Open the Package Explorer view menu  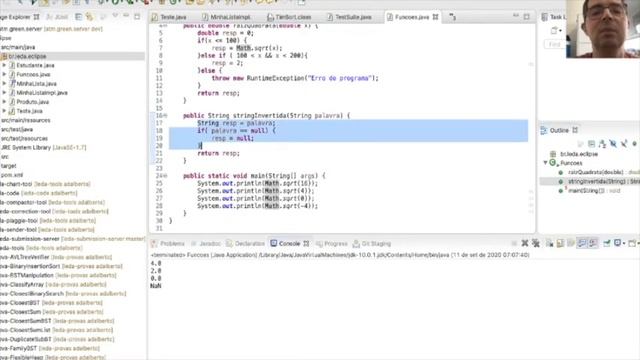pos(115,16)
